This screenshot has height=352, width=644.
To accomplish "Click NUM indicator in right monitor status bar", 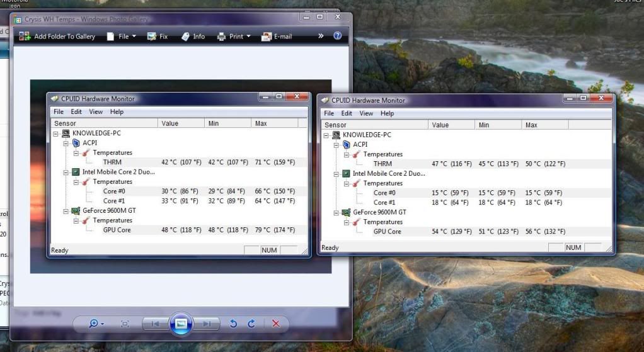I will coord(573,247).
